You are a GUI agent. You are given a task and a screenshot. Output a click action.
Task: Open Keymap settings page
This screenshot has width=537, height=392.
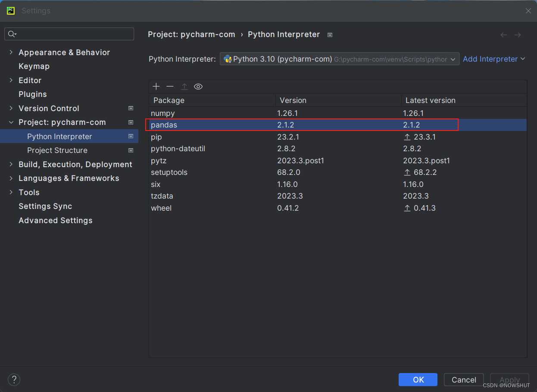click(34, 66)
